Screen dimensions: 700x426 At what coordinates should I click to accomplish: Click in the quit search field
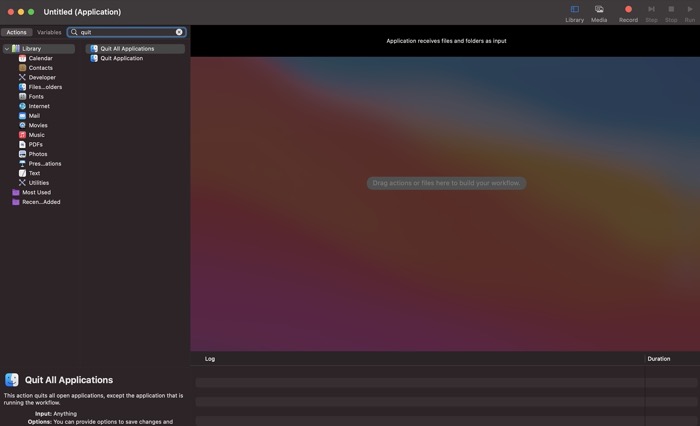click(127, 32)
